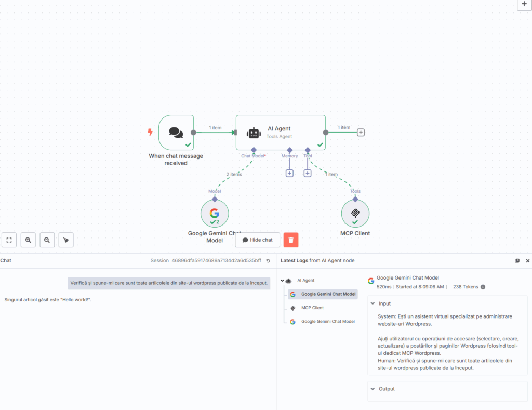Click the user chat message bubble
The image size is (532, 410).
tap(169, 283)
